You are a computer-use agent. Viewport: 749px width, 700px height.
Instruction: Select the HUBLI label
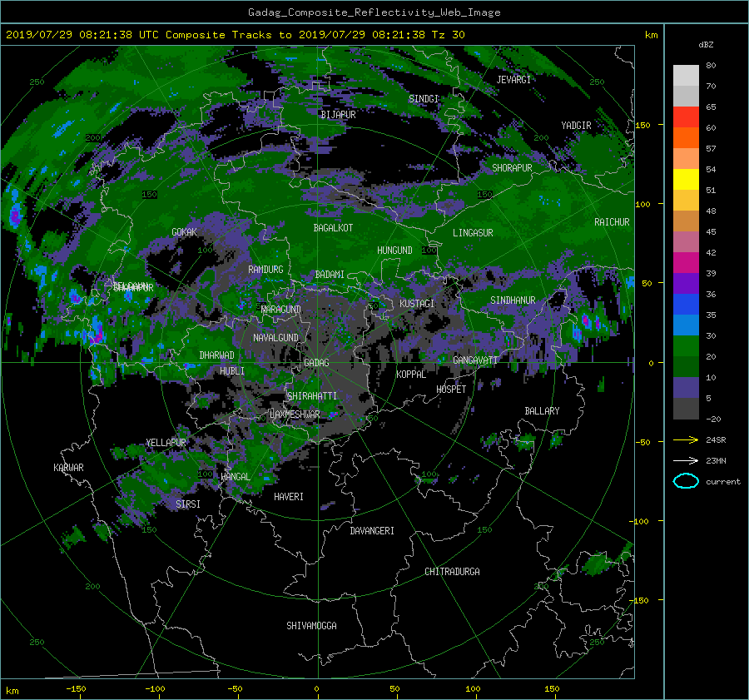coord(232,371)
